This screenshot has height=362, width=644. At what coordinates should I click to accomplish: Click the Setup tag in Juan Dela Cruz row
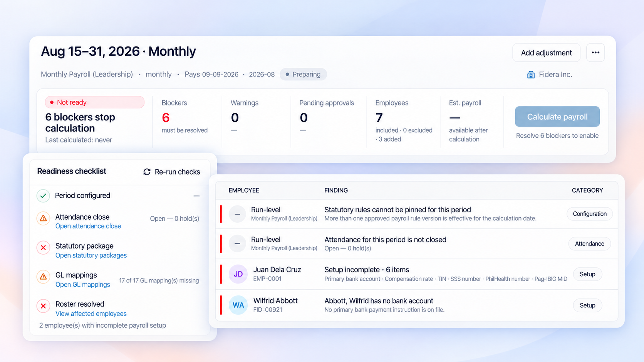click(x=587, y=274)
